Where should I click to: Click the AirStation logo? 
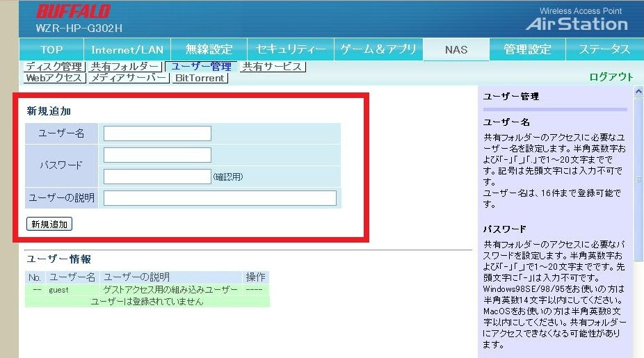(577, 24)
